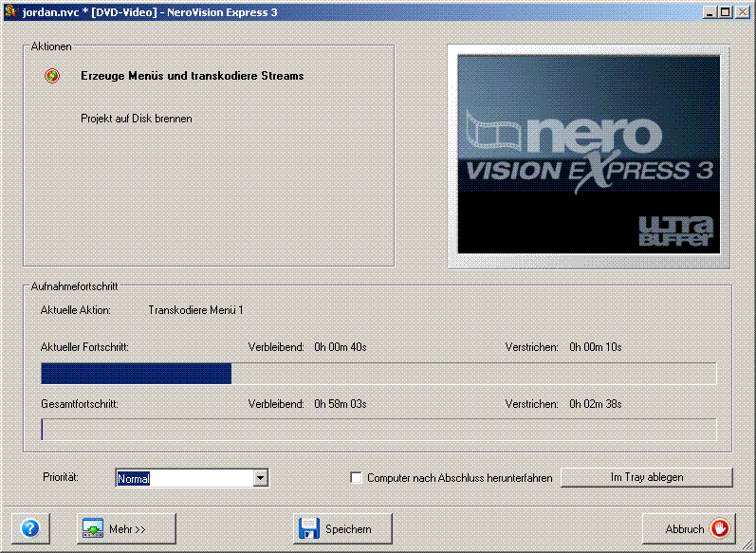The image size is (756, 553).
Task: Close the NeroVision Express window
Action: pyautogui.click(x=743, y=12)
